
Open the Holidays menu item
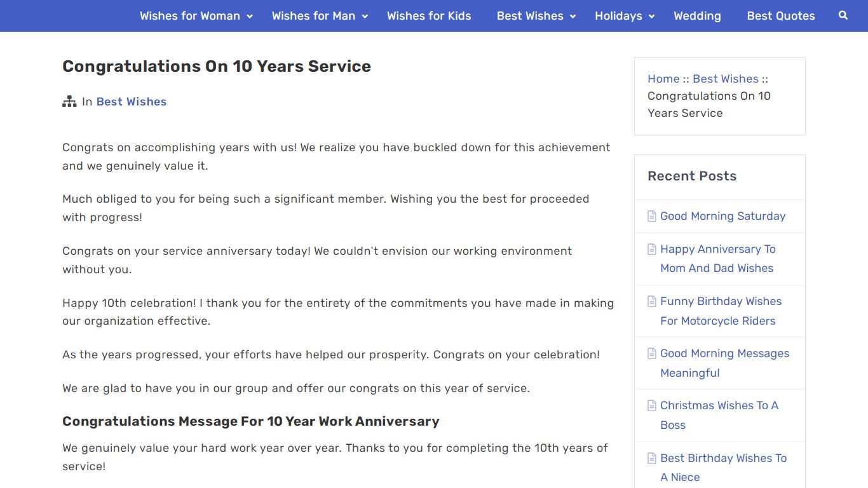(618, 16)
